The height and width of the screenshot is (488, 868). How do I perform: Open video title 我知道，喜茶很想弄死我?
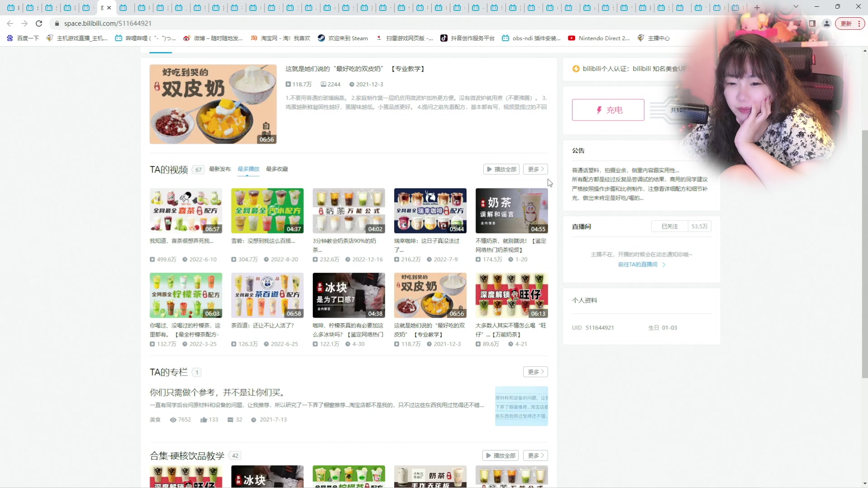click(181, 241)
